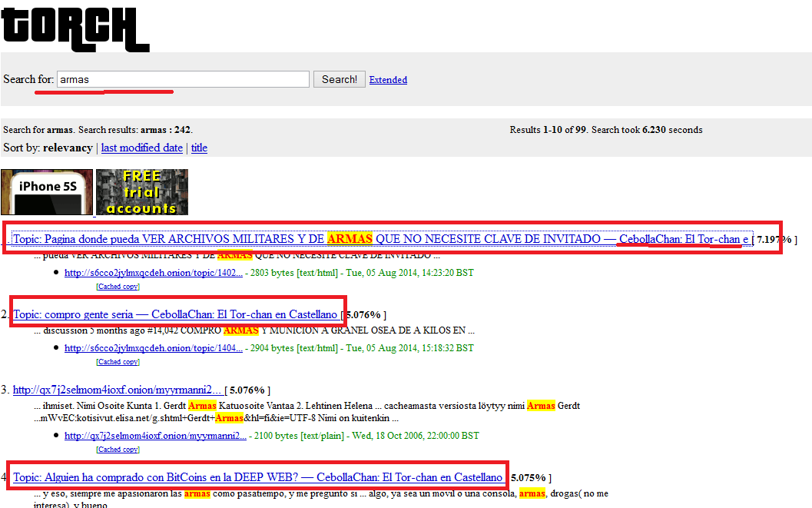This screenshot has height=508, width=812.
Task: Open Cached copy under topic/1404 link
Action: (x=118, y=362)
